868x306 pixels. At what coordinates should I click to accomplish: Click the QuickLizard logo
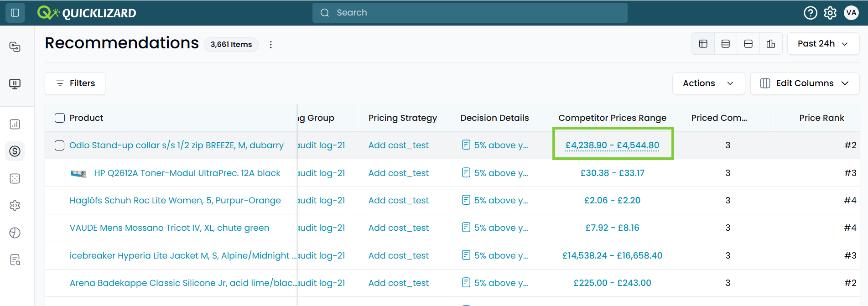point(87,13)
